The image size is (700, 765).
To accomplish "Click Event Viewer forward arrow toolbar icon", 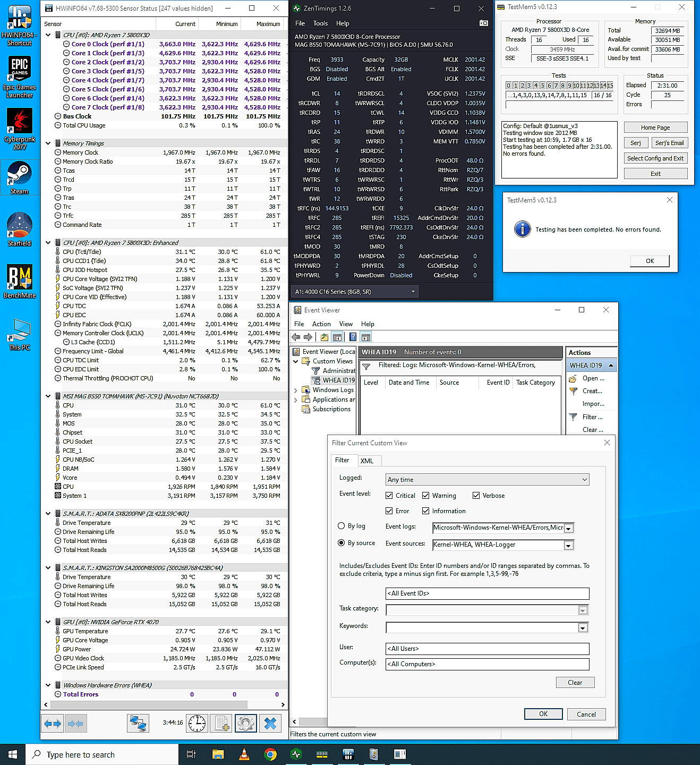I will [x=308, y=337].
